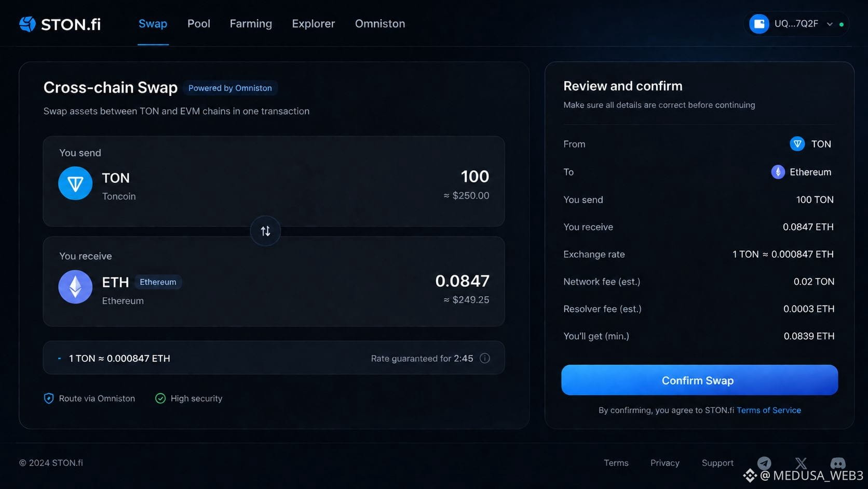Click the Cross-chain Swap heading

110,87
